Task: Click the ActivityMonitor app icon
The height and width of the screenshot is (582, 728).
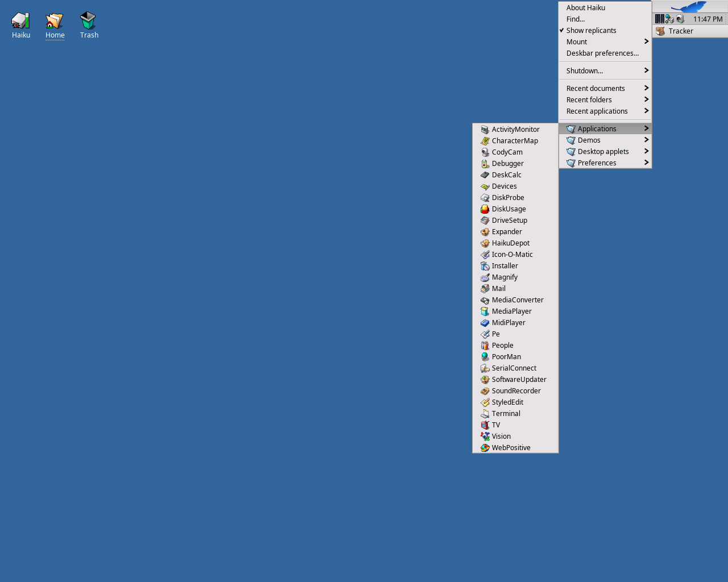Action: (485, 130)
